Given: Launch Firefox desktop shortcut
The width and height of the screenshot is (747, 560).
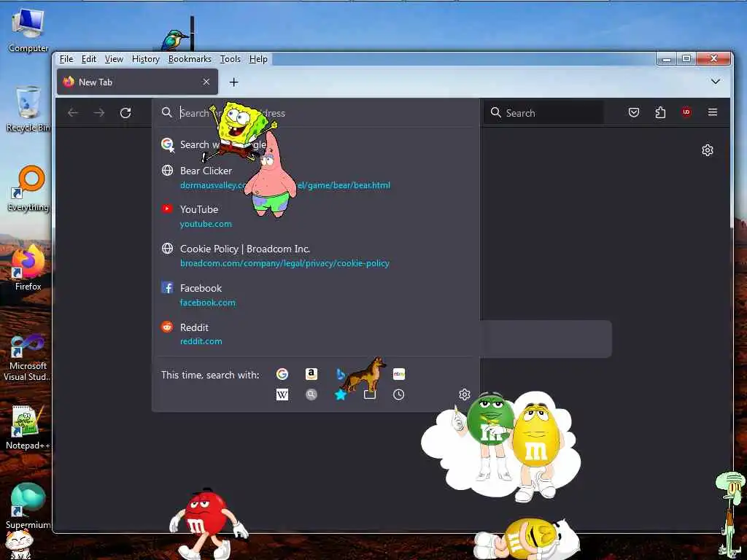Looking at the screenshot, I should point(28,268).
